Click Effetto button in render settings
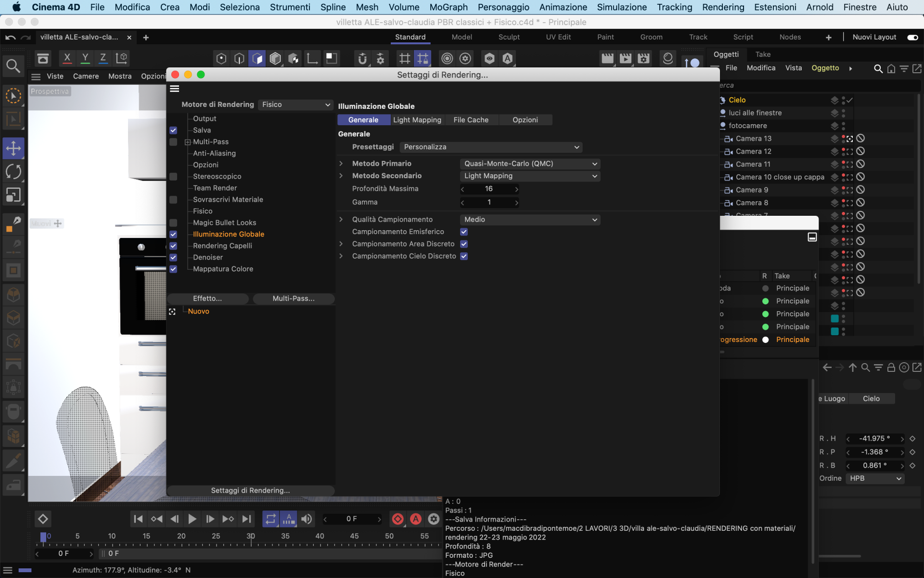Screen dimensions: 924x578 click(207, 298)
